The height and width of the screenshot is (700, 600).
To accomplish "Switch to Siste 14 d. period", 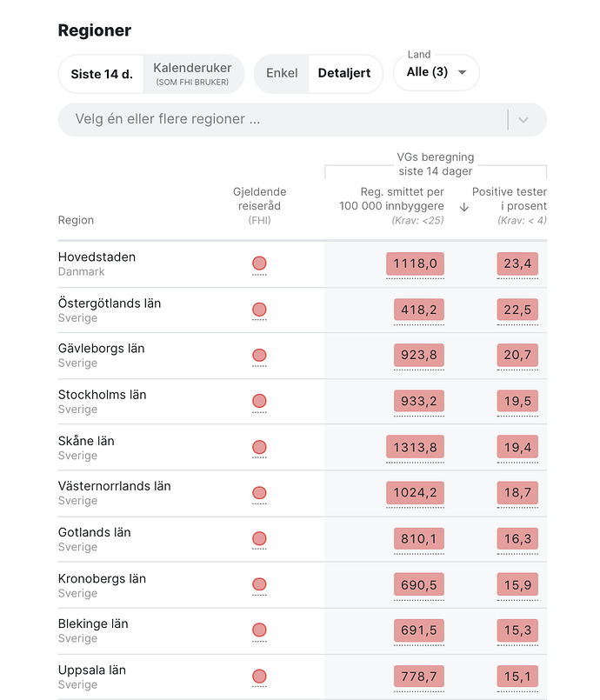I will point(102,74).
